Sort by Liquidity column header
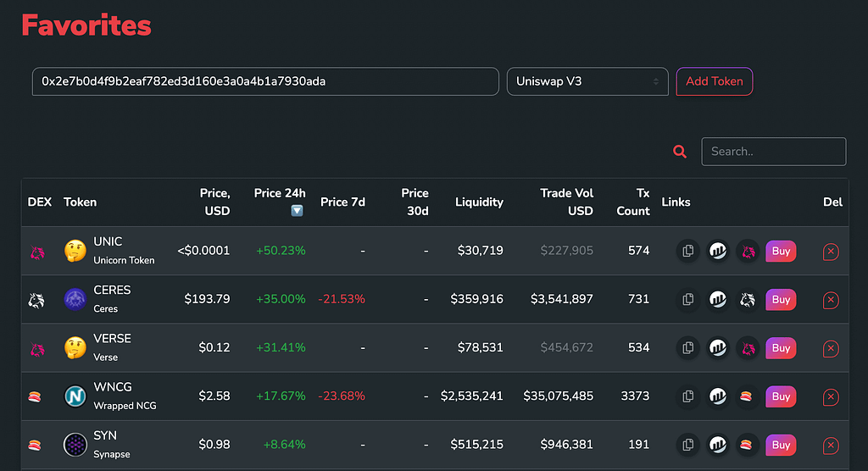Image resolution: width=868 pixels, height=471 pixels. pyautogui.click(x=480, y=202)
